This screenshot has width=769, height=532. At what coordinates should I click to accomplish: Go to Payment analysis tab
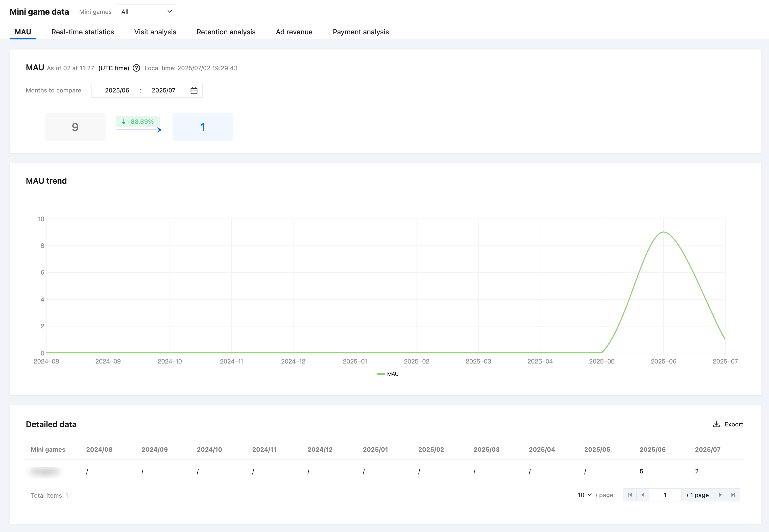[361, 32]
